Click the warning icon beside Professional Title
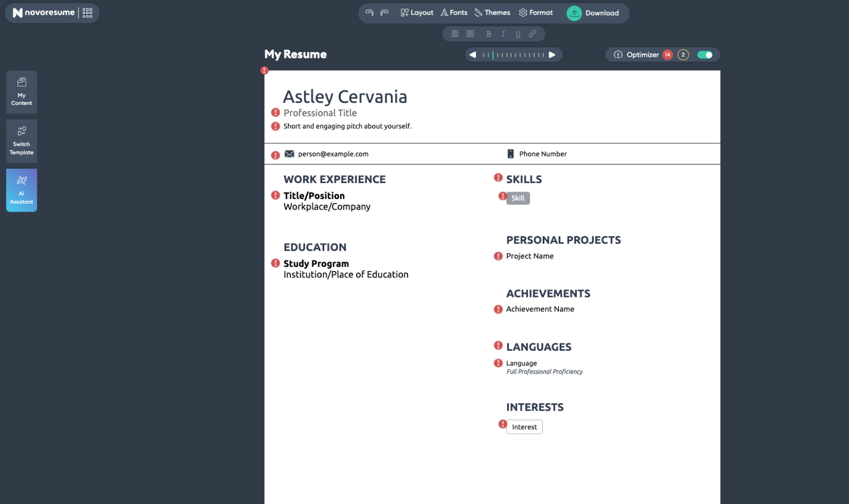849x504 pixels. coord(275,112)
